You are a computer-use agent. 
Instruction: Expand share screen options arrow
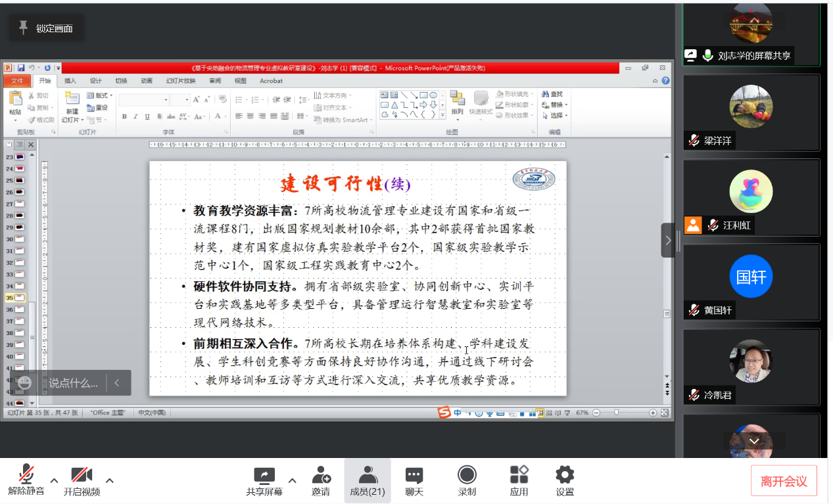[292, 480]
